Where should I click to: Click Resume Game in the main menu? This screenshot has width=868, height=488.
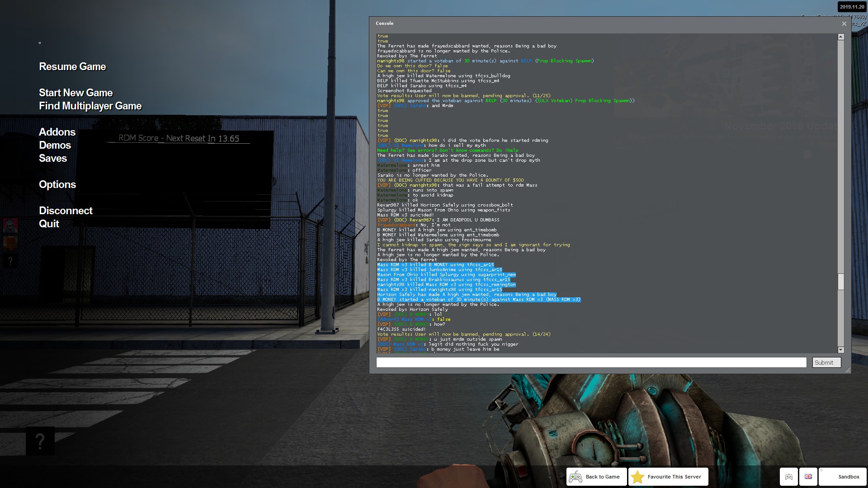72,67
